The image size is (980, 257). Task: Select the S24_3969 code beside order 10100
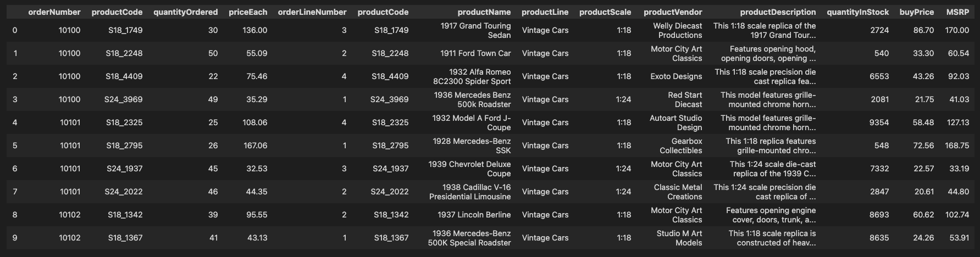(123, 99)
